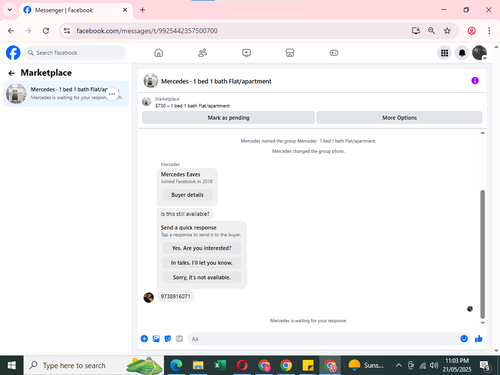The height and width of the screenshot is (375, 500).
Task: Choose a GIF icon in composer
Action: click(179, 339)
